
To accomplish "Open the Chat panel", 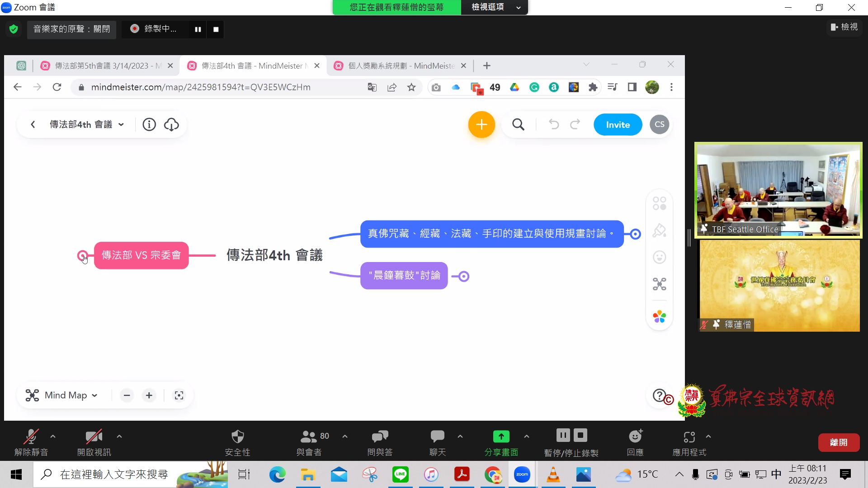I will (x=437, y=436).
